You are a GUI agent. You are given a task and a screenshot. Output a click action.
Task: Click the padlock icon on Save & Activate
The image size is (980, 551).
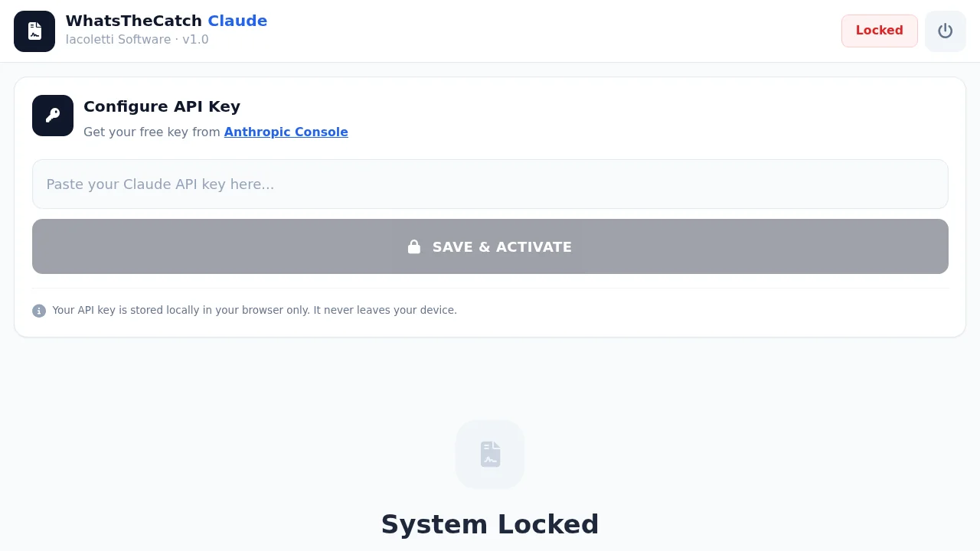point(414,246)
